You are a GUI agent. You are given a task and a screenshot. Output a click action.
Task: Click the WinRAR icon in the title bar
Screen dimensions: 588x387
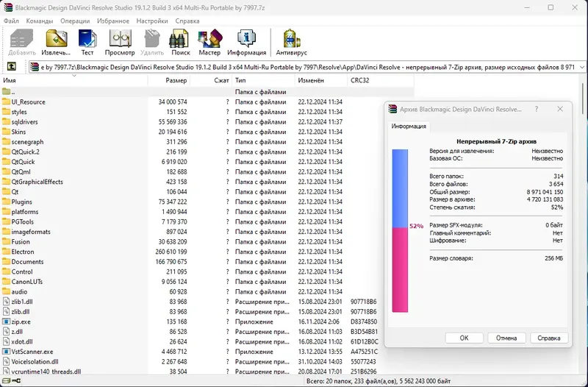(8, 7)
